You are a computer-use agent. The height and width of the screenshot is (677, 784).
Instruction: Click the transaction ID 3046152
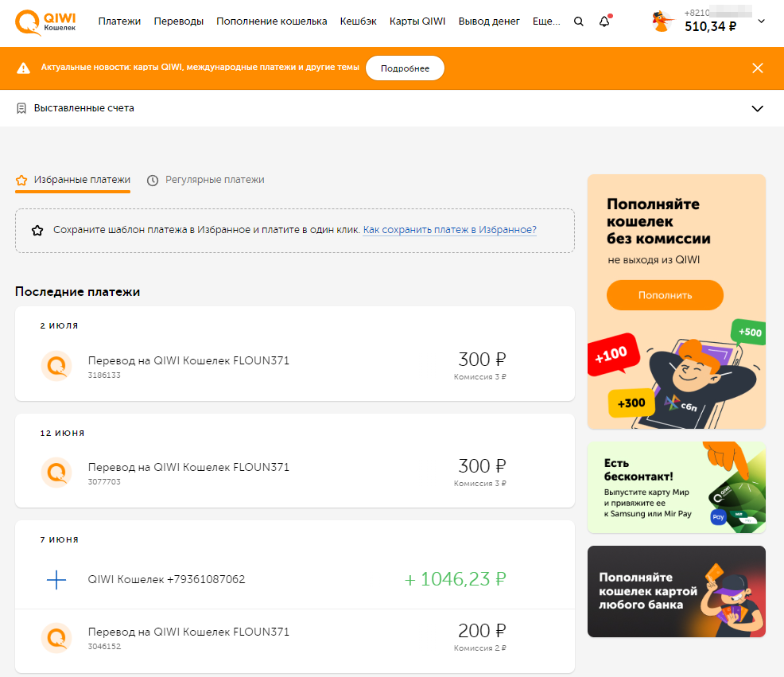[104, 647]
